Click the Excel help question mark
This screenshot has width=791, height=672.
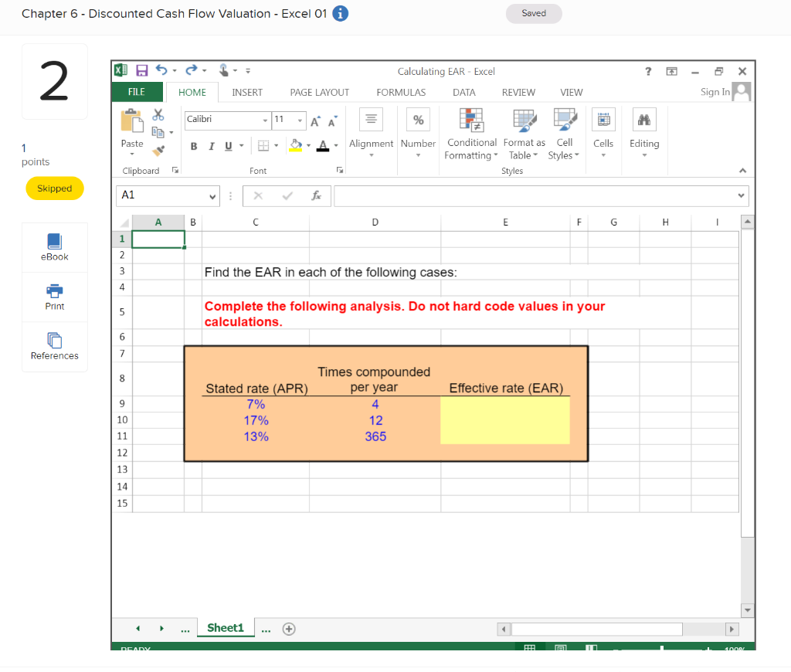coord(648,72)
